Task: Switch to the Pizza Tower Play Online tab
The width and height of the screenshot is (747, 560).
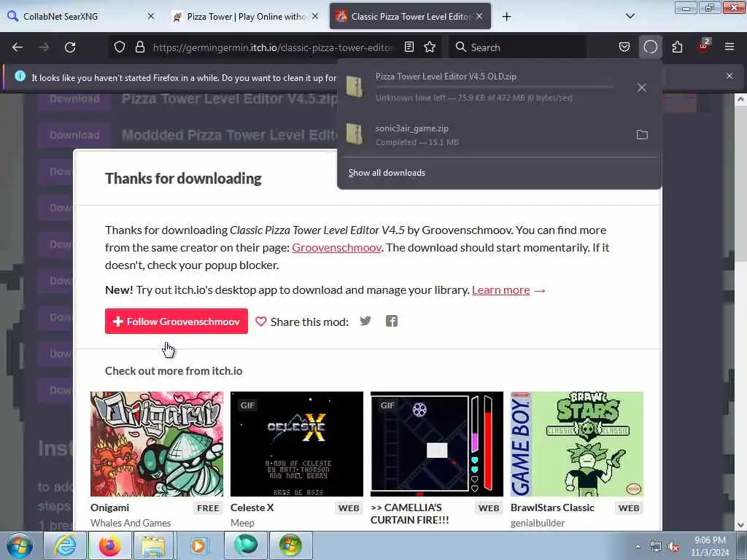Action: pyautogui.click(x=244, y=17)
